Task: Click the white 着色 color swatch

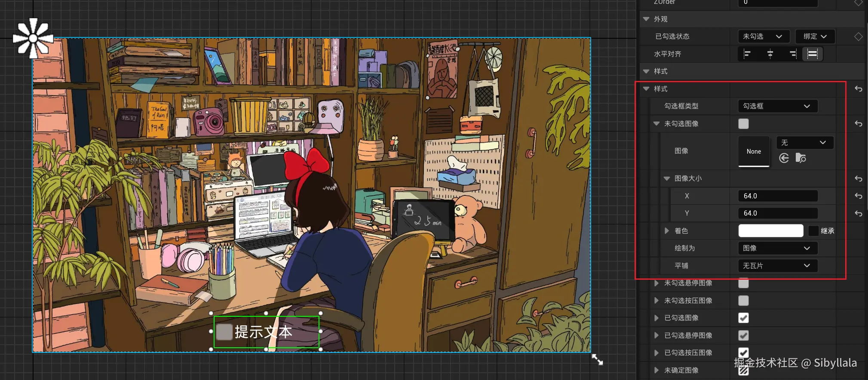Action: pos(771,231)
